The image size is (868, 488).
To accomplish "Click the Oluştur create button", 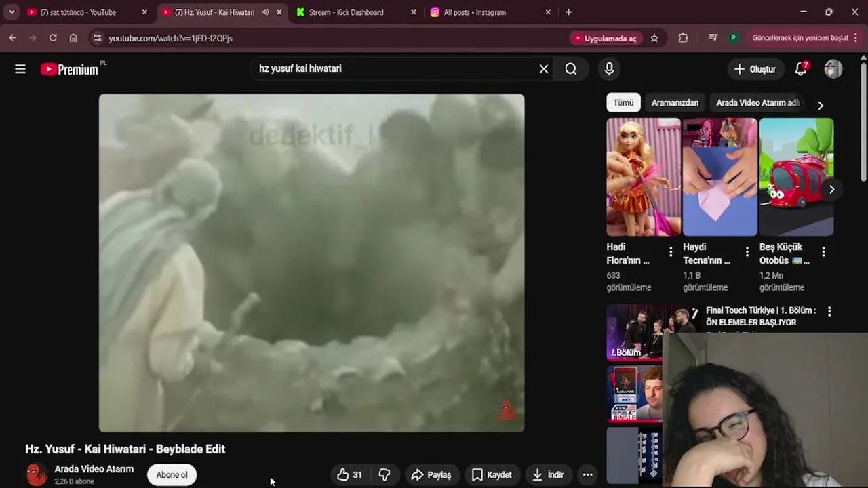I will coord(755,69).
